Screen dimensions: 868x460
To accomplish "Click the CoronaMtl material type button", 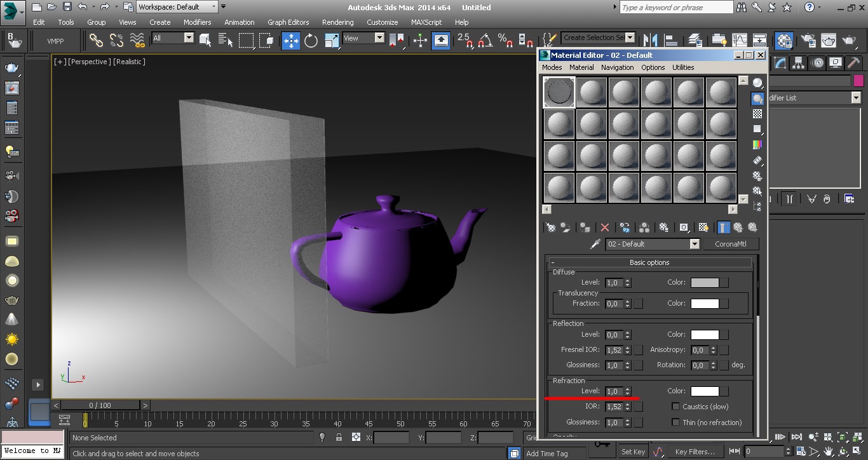I will pos(731,244).
